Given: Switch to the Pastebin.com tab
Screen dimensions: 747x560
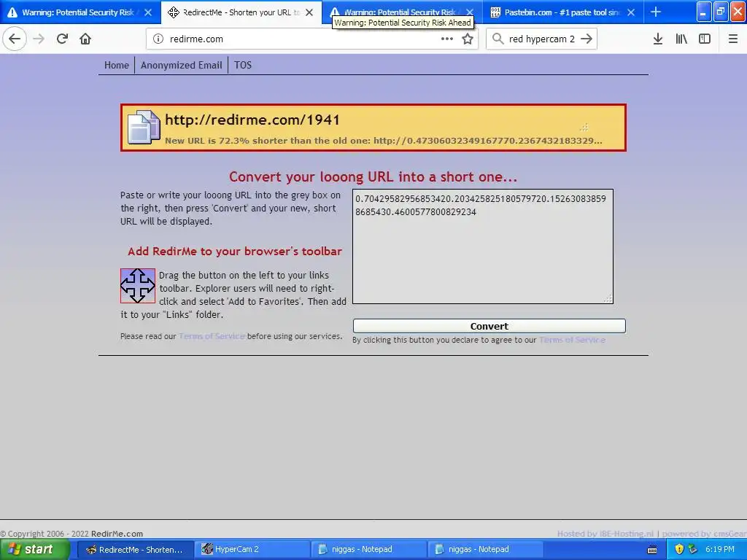Looking at the screenshot, I should click(563, 12).
